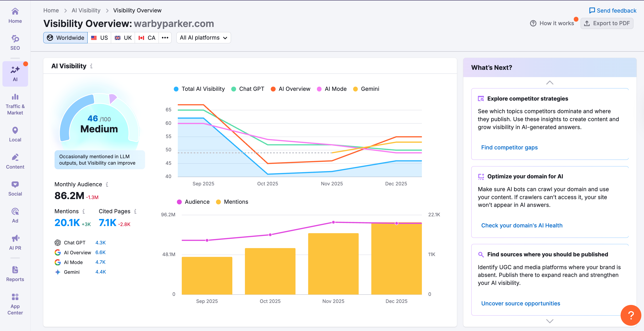
Task: Click the Content icon in the sidebar
Action: [x=15, y=160]
